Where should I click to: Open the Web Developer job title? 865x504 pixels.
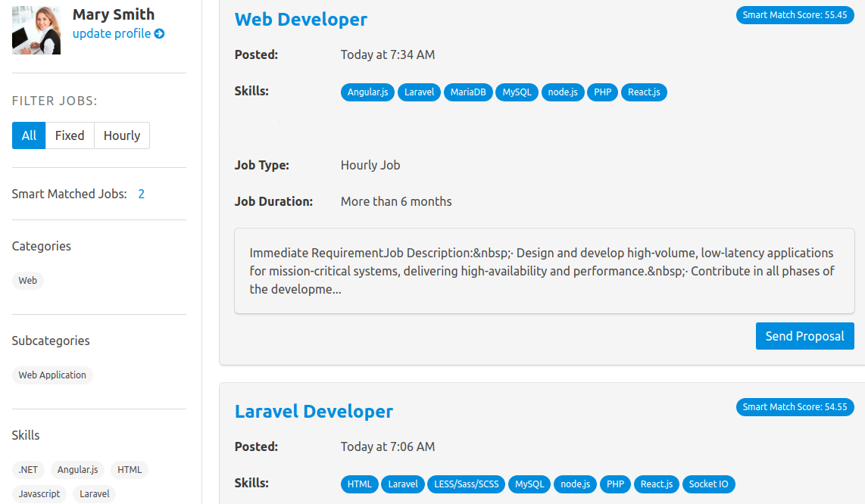coord(301,20)
